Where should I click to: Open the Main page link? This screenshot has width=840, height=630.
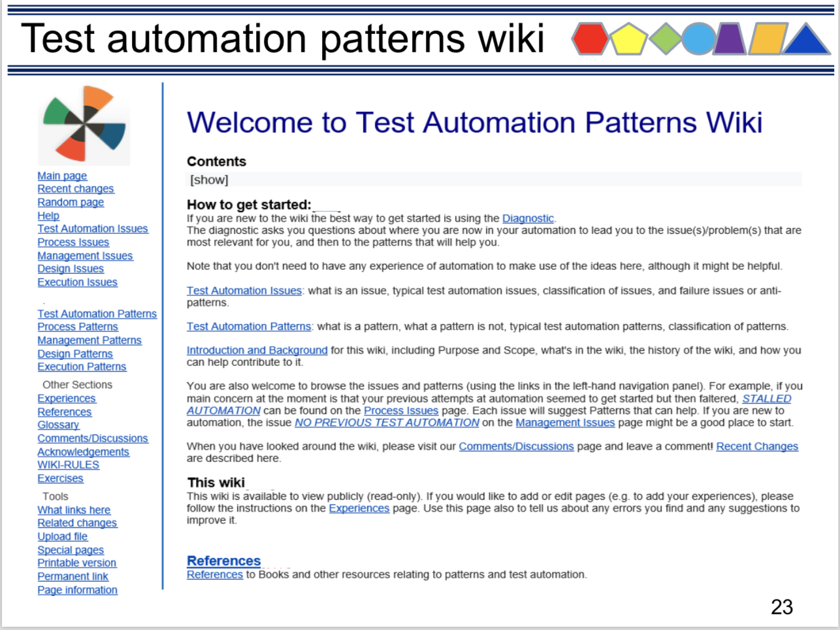[62, 176]
